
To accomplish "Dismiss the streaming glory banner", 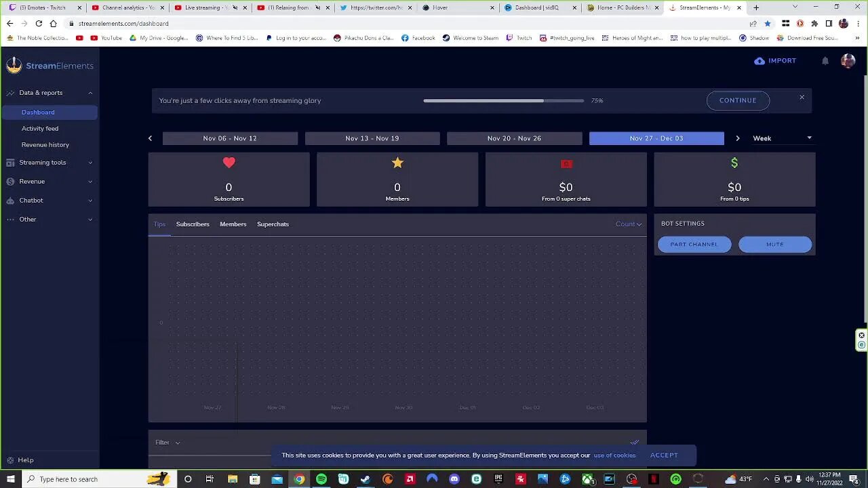I will click(x=802, y=98).
